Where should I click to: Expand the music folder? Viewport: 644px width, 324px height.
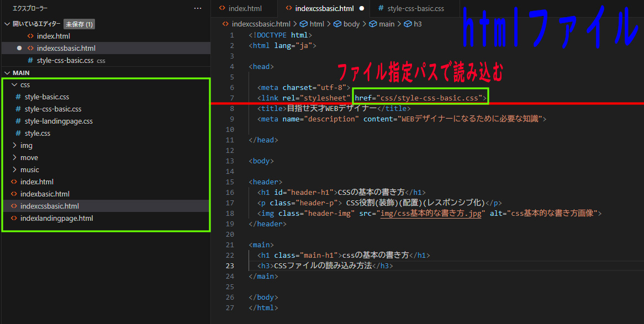point(14,169)
